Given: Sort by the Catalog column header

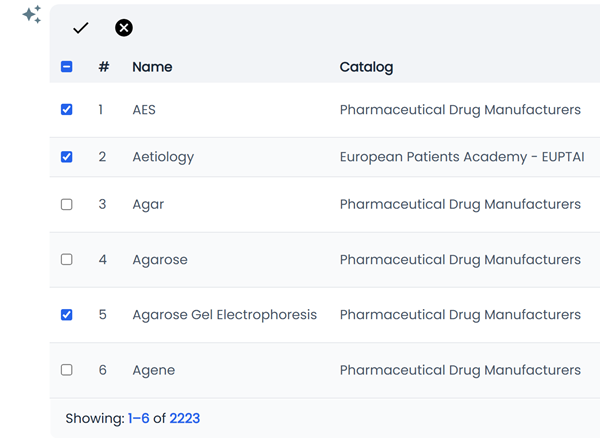Looking at the screenshot, I should pyautogui.click(x=366, y=67).
